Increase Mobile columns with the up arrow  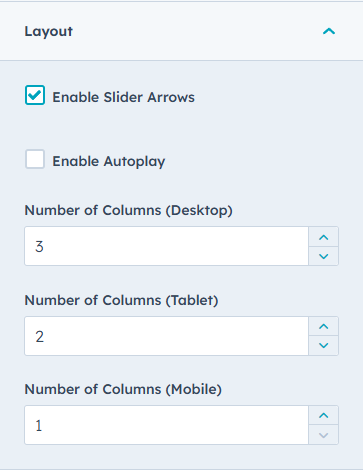click(x=324, y=415)
